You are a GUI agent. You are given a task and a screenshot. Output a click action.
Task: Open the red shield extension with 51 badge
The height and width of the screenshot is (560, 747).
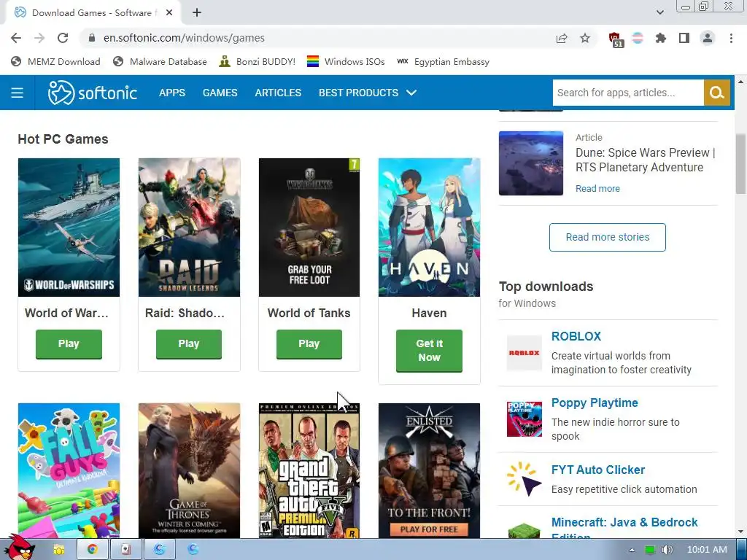click(x=616, y=39)
